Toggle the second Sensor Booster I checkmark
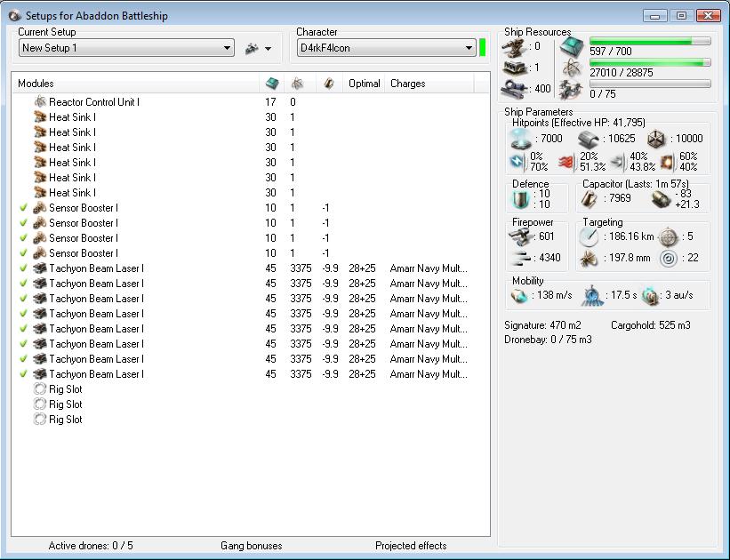This screenshot has width=730, height=560. pyautogui.click(x=23, y=223)
